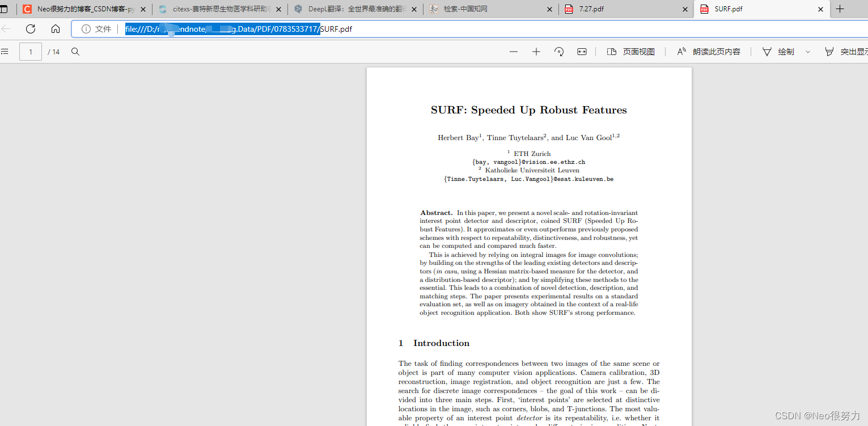Screen dimensions: 868x426
Task: Close the citexs tab
Action: tap(279, 9)
